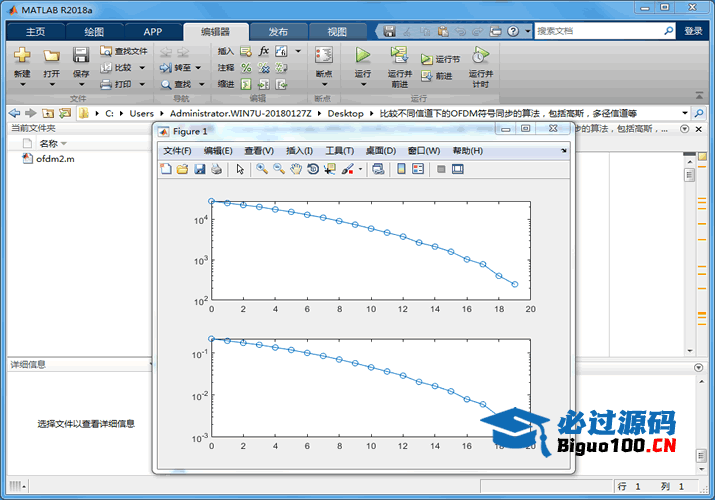Click Print Figure icon in Figure toolbar
The image size is (715, 500).
(216, 169)
